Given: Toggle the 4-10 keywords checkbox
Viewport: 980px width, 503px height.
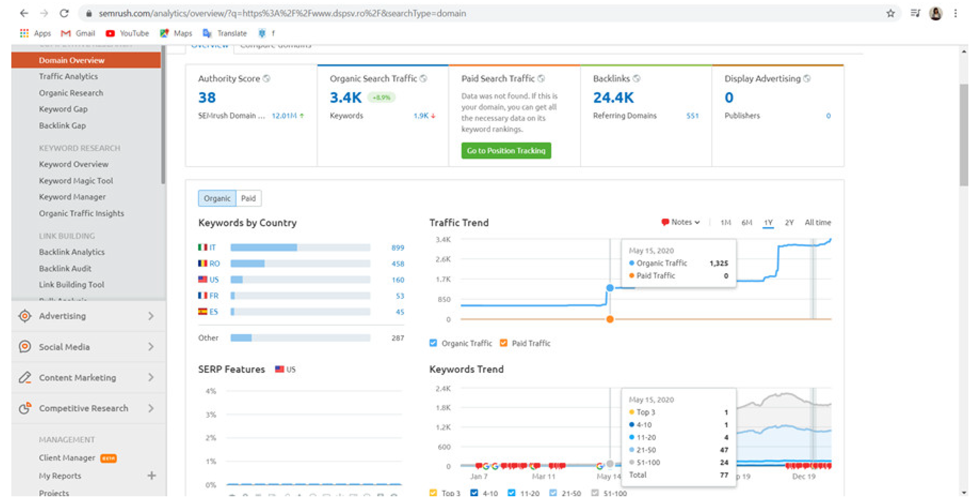Looking at the screenshot, I should 474,493.
